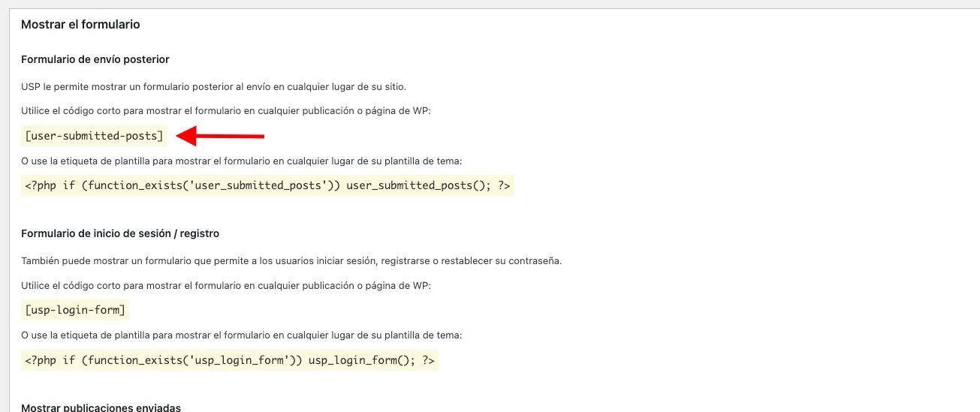Click the 'Mostrar el formulario' heading
Image resolution: width=980 pixels, height=412 pixels.
(80, 24)
